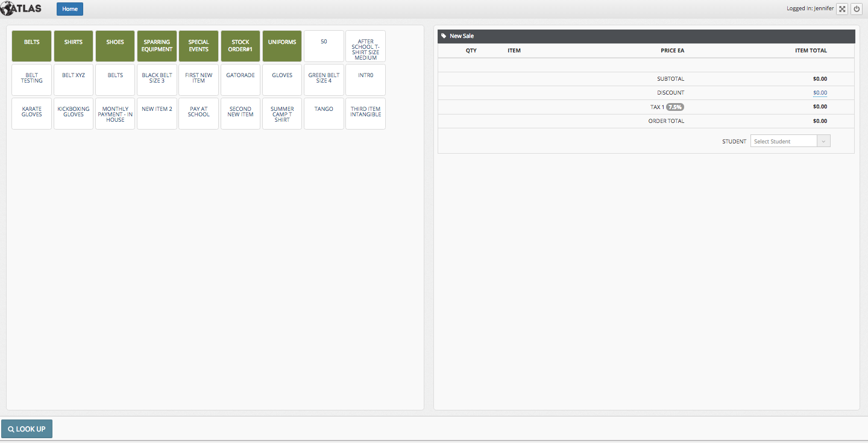Select the Pay At School item
868x443 pixels.
pyautogui.click(x=198, y=113)
